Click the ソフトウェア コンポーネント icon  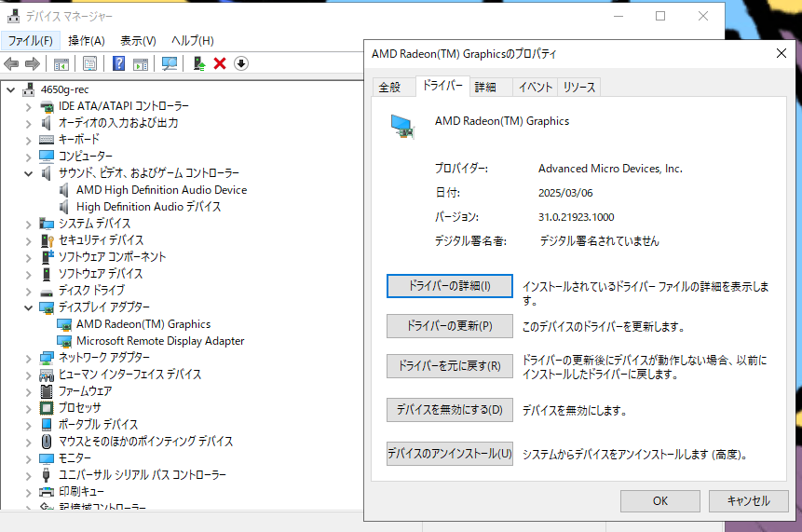pyautogui.click(x=48, y=257)
